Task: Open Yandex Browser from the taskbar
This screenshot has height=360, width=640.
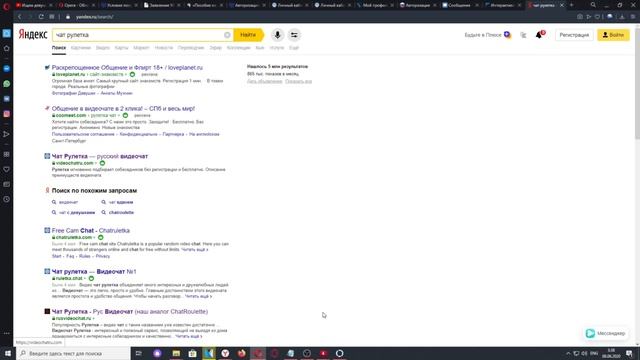Action: point(225,353)
